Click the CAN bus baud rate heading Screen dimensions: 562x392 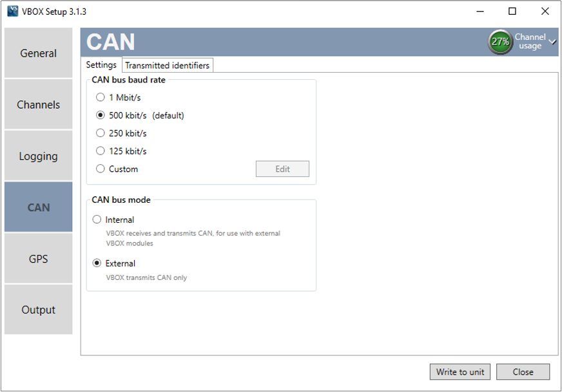(x=129, y=80)
